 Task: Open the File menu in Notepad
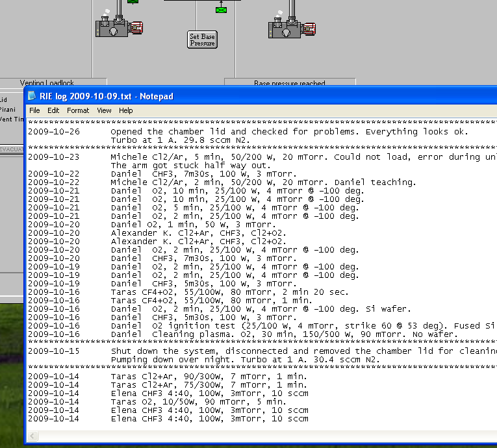coord(34,110)
